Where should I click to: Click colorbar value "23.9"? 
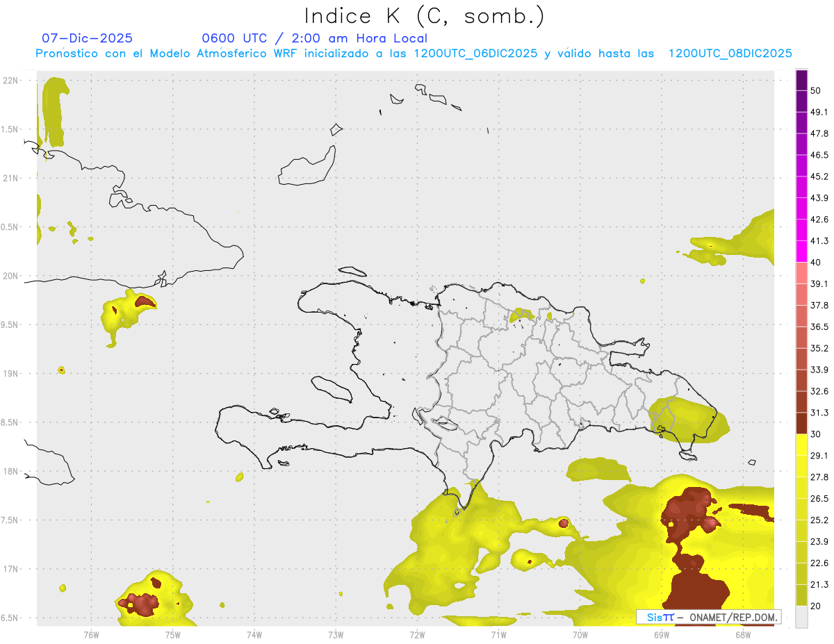820,542
